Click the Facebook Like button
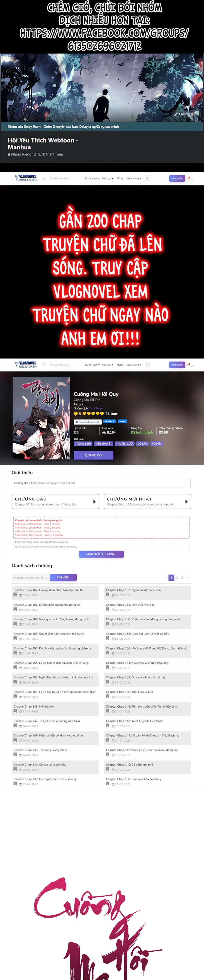204x980 pixels. click(109, 422)
